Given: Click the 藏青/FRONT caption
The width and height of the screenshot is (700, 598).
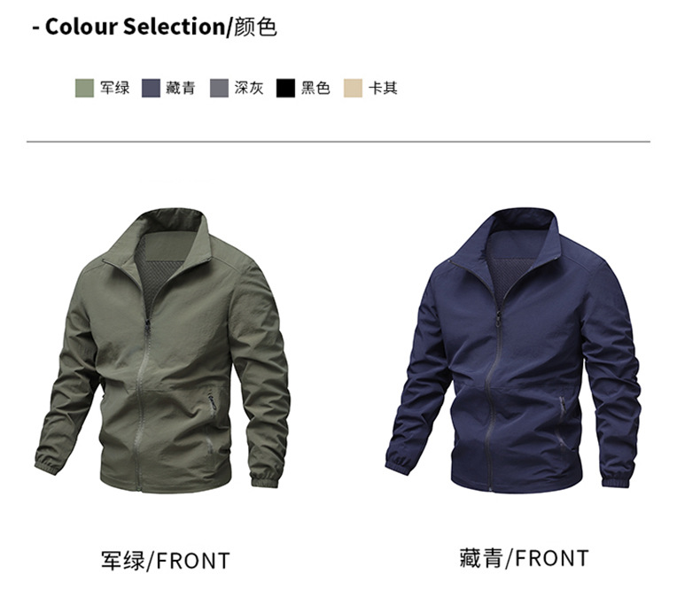Looking at the screenshot, I should tap(524, 558).
